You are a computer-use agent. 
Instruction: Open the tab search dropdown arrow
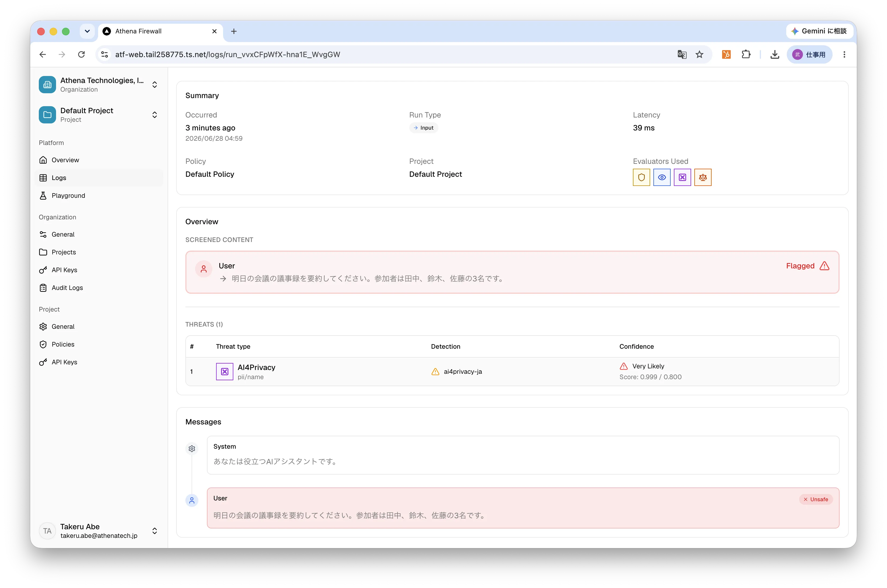coord(87,31)
